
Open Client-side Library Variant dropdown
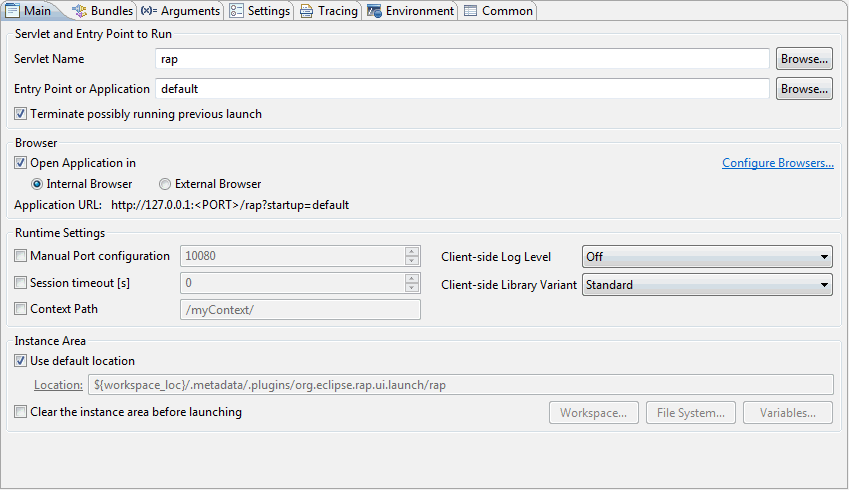(707, 285)
